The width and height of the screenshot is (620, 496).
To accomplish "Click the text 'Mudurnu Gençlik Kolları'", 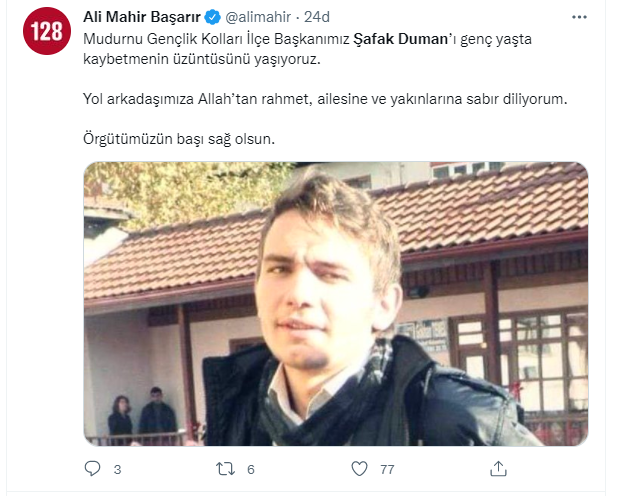I will (163, 39).
